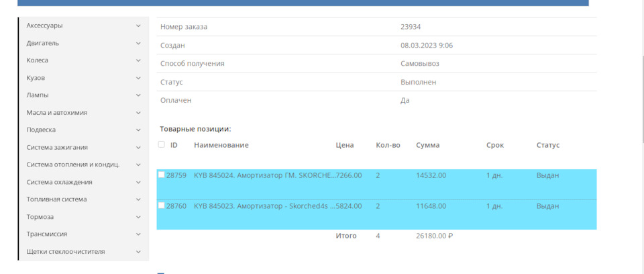Expand the Щетки стеклоочистителя chevron
The image size is (644, 274).
coord(138,252)
